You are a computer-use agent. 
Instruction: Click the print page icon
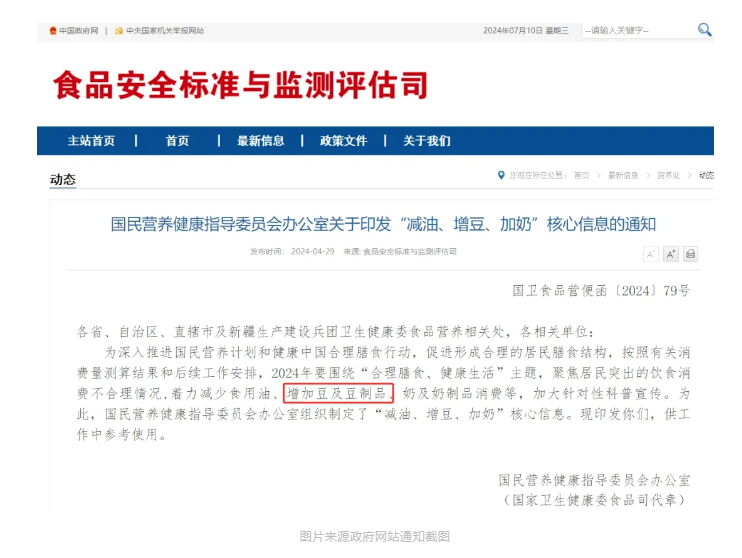click(x=691, y=254)
